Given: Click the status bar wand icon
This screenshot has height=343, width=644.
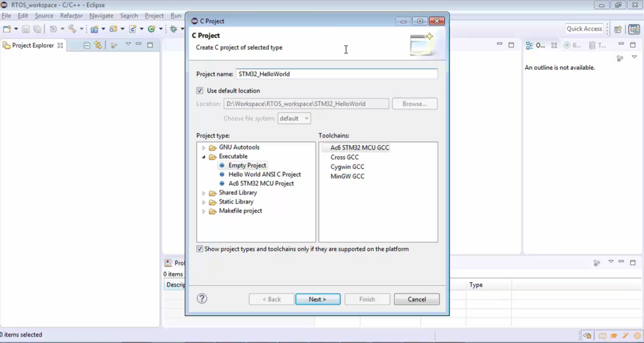Looking at the screenshot, I should (626, 335).
